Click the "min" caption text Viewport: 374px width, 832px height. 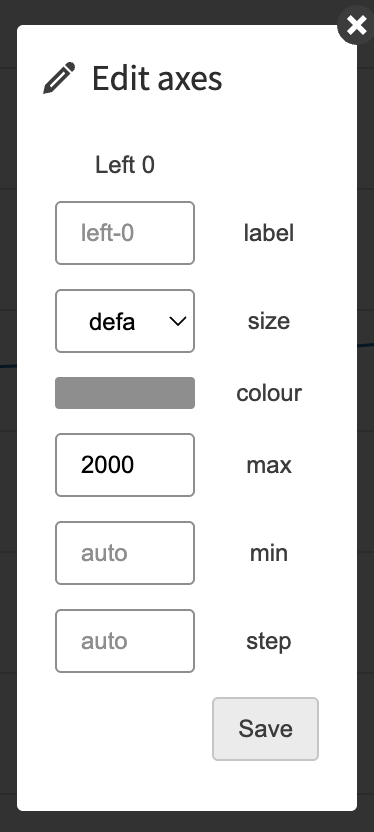tap(269, 553)
